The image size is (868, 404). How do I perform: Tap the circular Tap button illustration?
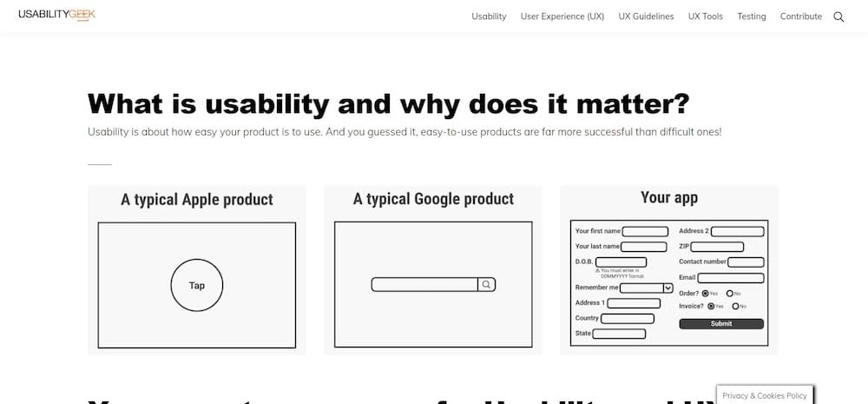[x=197, y=285]
